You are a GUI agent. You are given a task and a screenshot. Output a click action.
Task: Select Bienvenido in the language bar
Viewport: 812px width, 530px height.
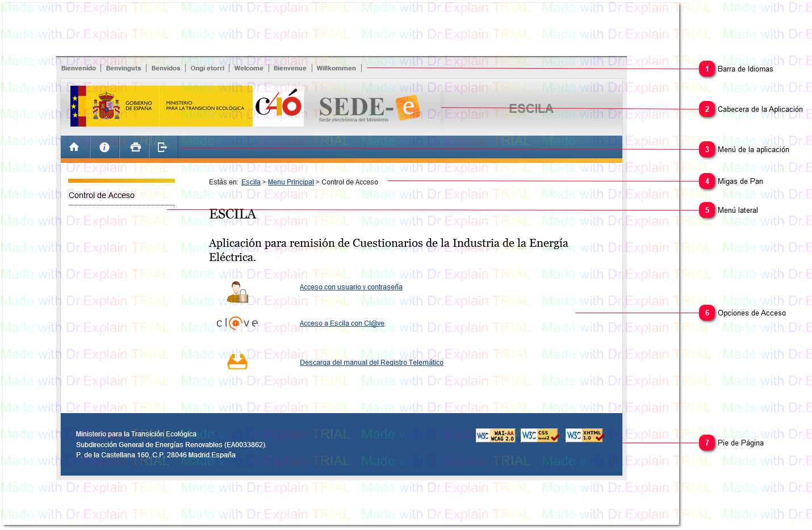(78, 68)
